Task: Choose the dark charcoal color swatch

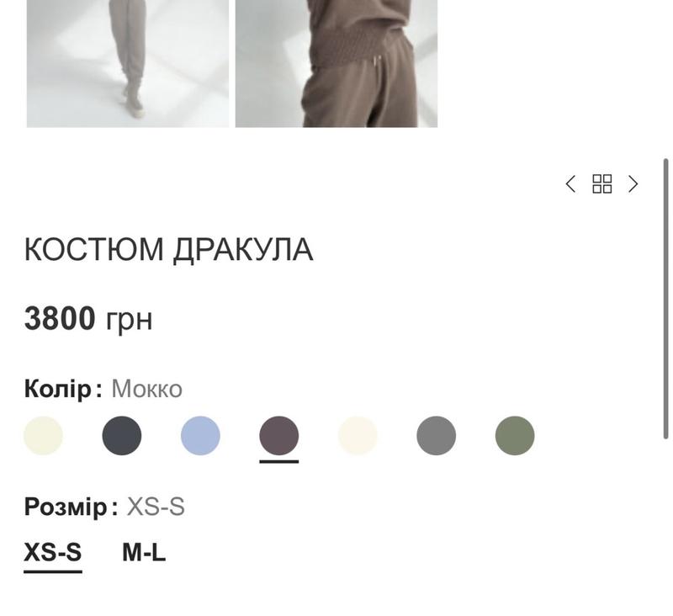Action: pyautogui.click(x=122, y=435)
